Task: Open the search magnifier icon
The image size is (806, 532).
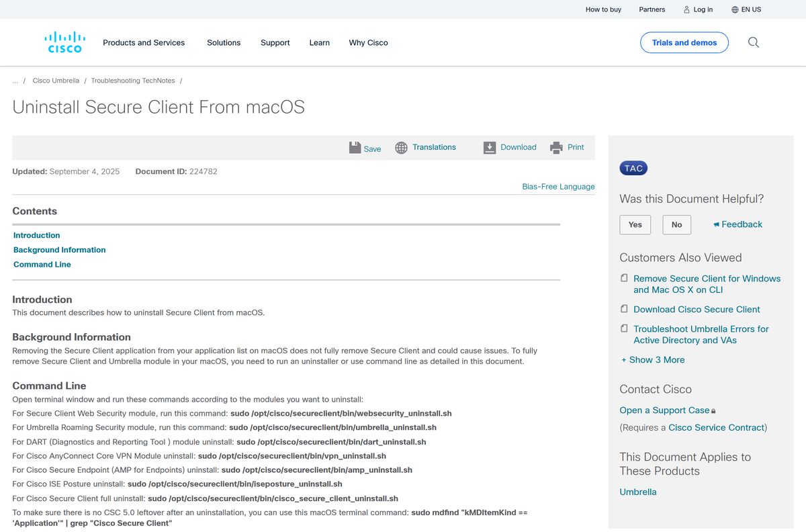Action: pyautogui.click(x=754, y=42)
